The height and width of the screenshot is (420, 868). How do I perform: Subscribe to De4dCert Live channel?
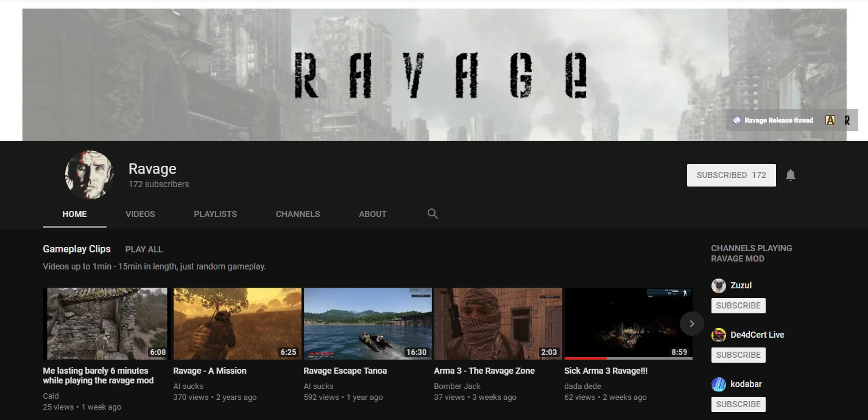tap(738, 355)
